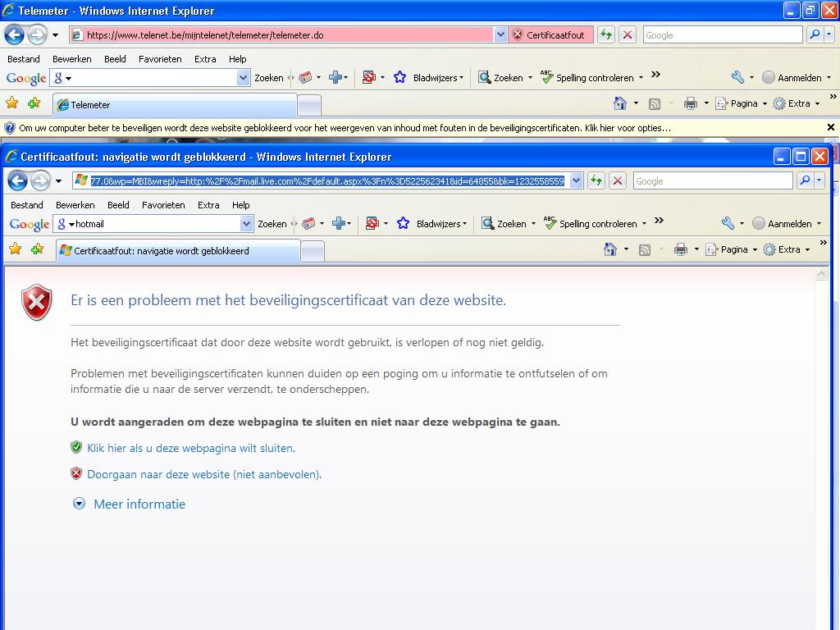Open Bestand menu in Telemeter window
Viewport: 840px width, 630px height.
coord(24,59)
